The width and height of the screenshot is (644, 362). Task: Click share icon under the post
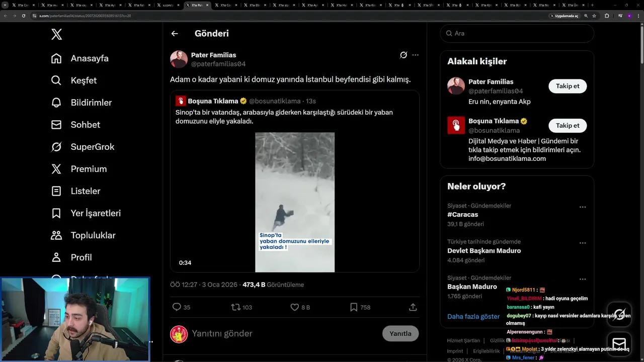point(413,307)
